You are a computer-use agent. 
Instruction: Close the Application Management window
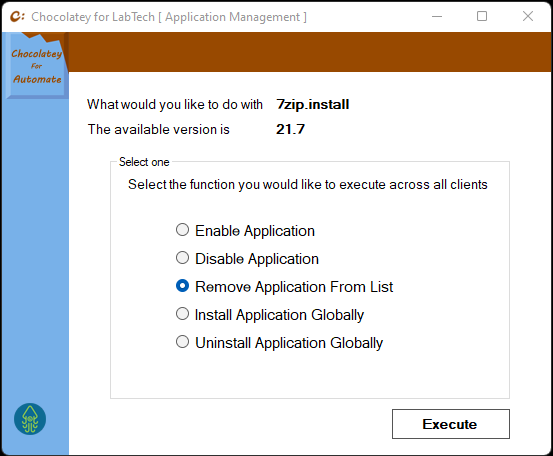528,16
